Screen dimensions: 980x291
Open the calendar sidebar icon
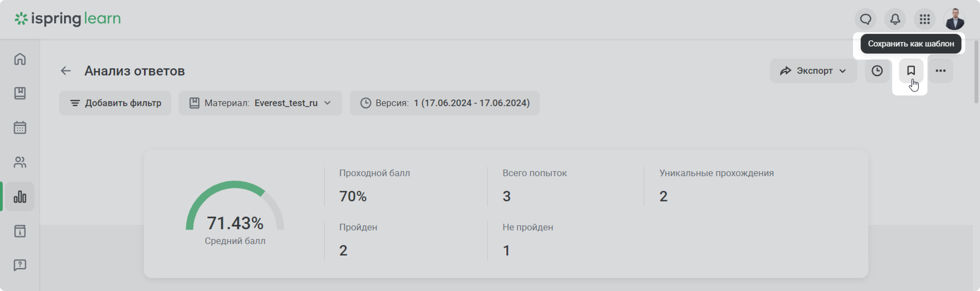(x=20, y=127)
